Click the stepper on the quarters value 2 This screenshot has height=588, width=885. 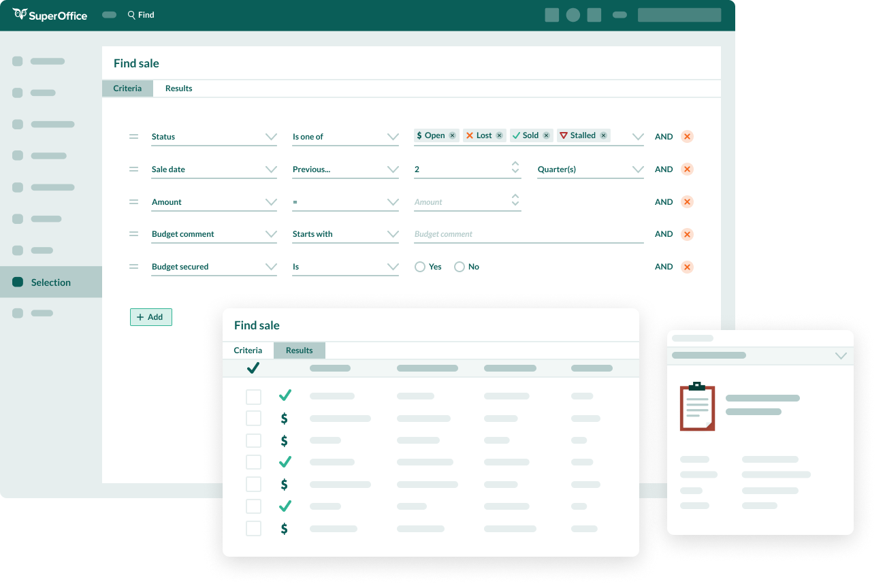pos(515,167)
